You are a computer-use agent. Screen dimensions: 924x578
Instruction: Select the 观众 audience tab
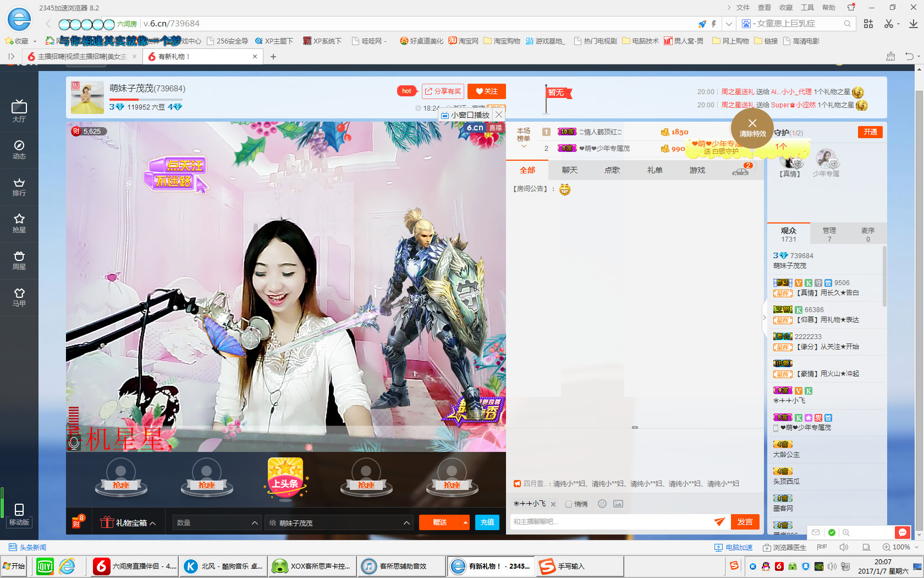pos(789,234)
